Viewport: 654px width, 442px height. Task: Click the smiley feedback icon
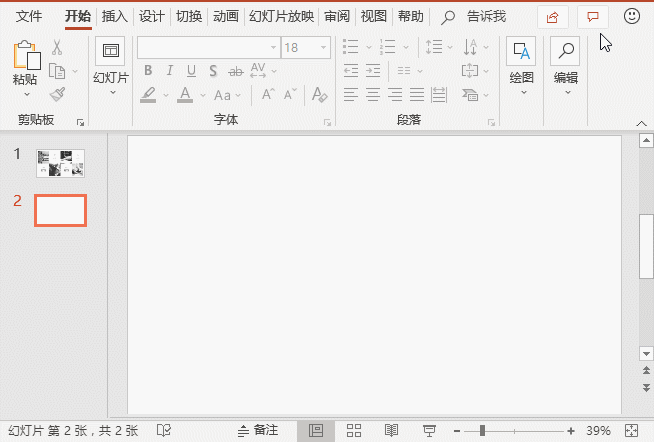point(632,16)
